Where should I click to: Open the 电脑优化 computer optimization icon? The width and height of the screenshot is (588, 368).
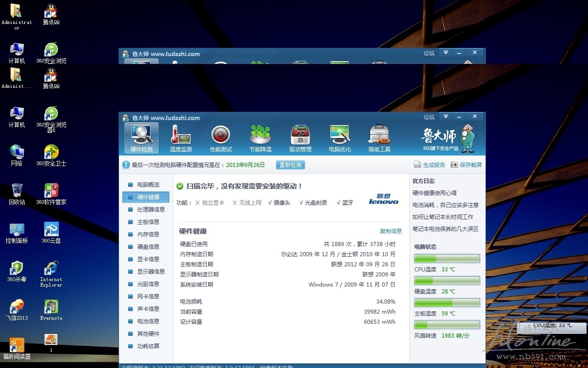[x=339, y=138]
